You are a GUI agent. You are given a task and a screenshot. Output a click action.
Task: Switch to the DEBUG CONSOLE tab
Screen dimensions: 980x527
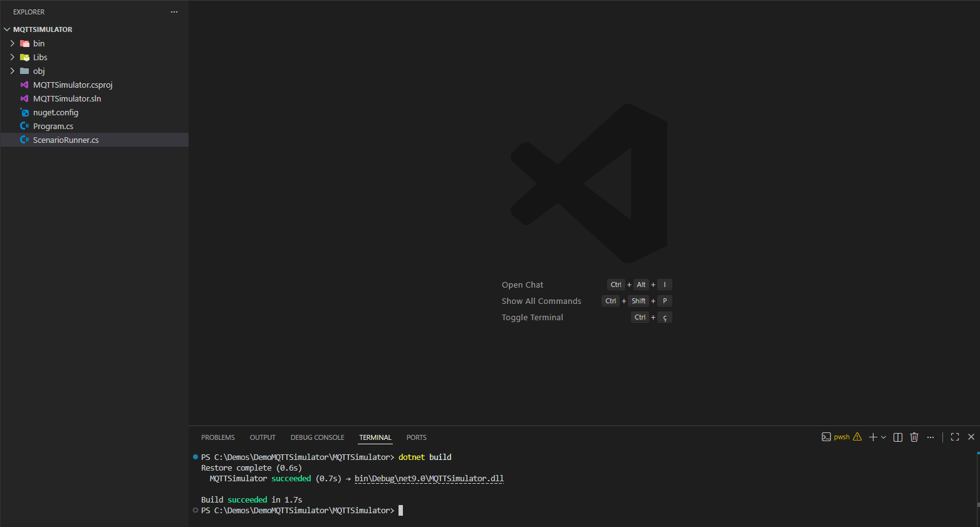[317, 437]
